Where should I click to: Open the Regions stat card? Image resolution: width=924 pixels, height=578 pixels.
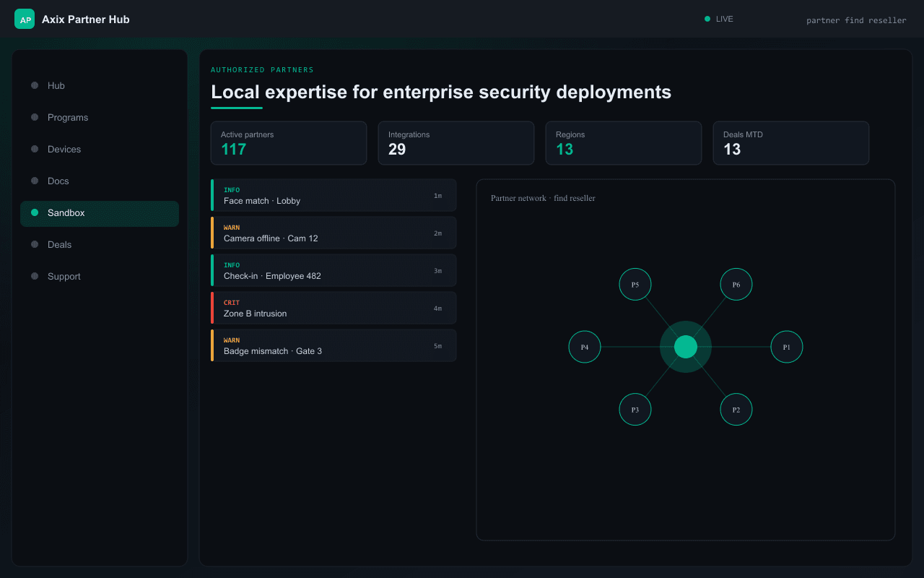pos(624,143)
